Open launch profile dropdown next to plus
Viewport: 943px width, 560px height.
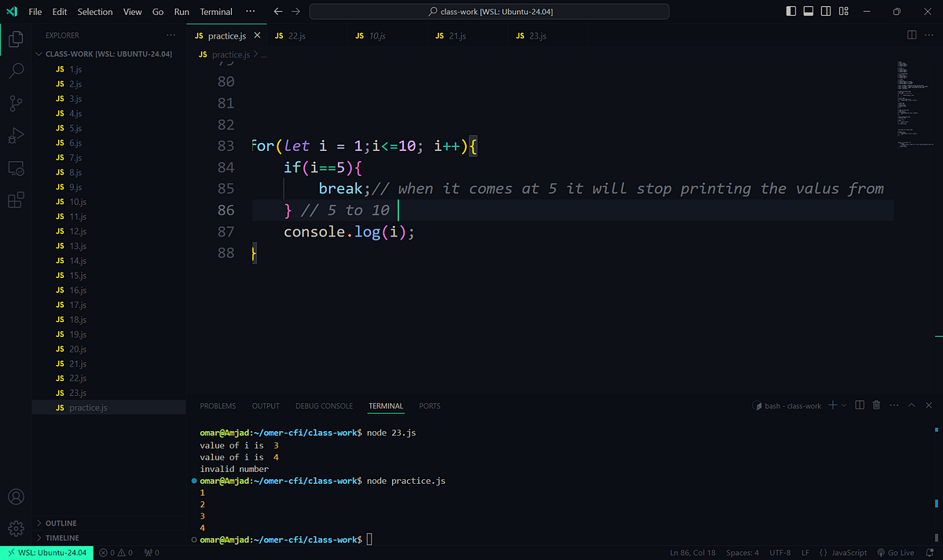pos(844,405)
